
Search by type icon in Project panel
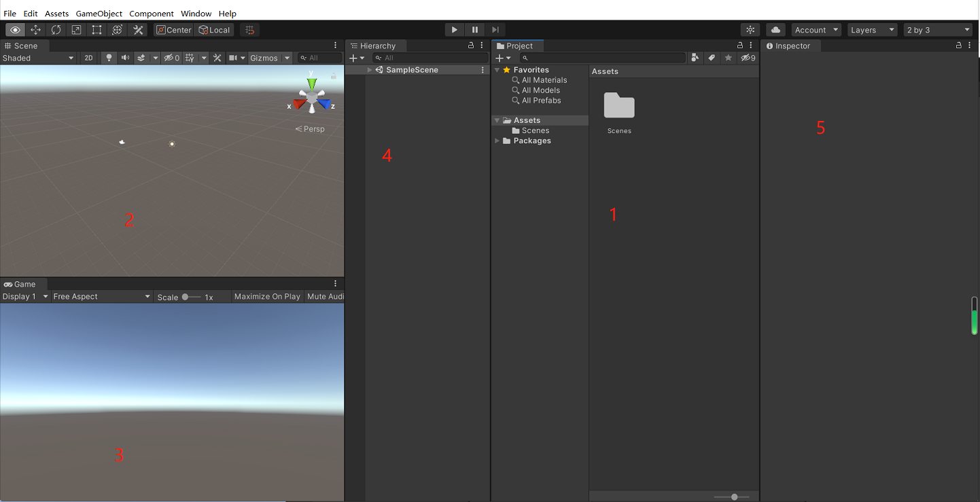tap(695, 58)
